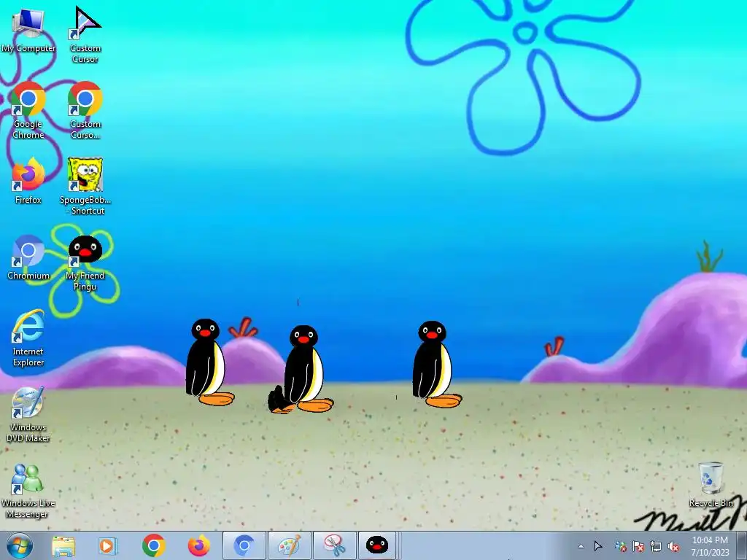Click the Show Desktop taskbar strip
Screen dimensions: 747x560
742,546
